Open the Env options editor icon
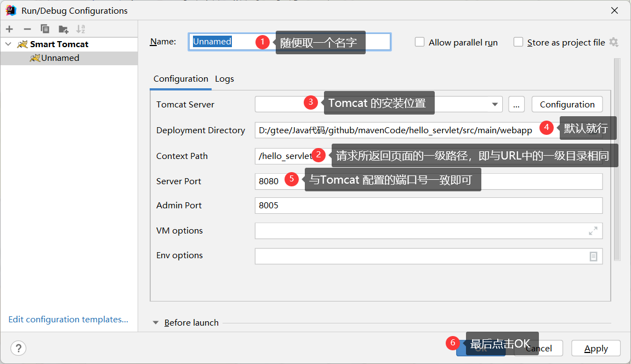 (593, 256)
